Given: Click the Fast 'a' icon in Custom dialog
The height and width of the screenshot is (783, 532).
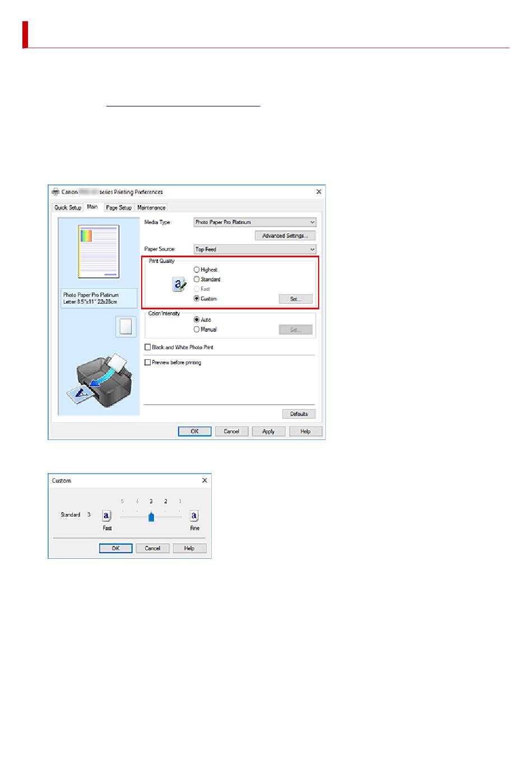Looking at the screenshot, I should 106,516.
